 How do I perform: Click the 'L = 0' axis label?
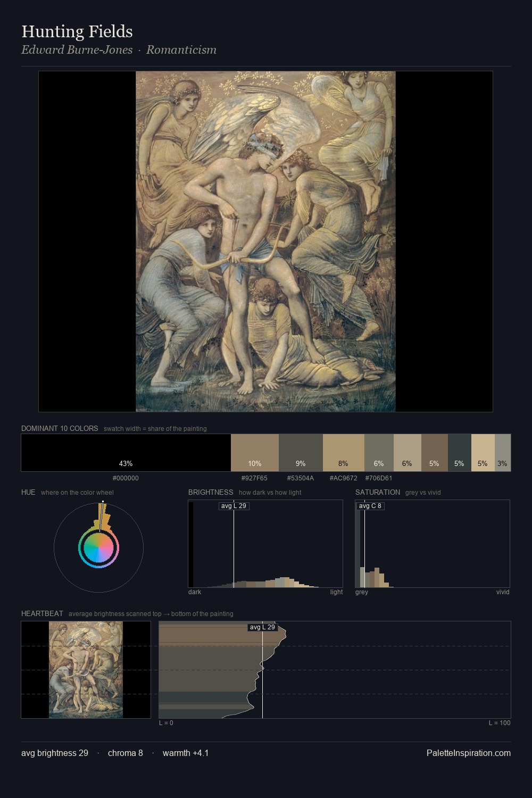[166, 723]
